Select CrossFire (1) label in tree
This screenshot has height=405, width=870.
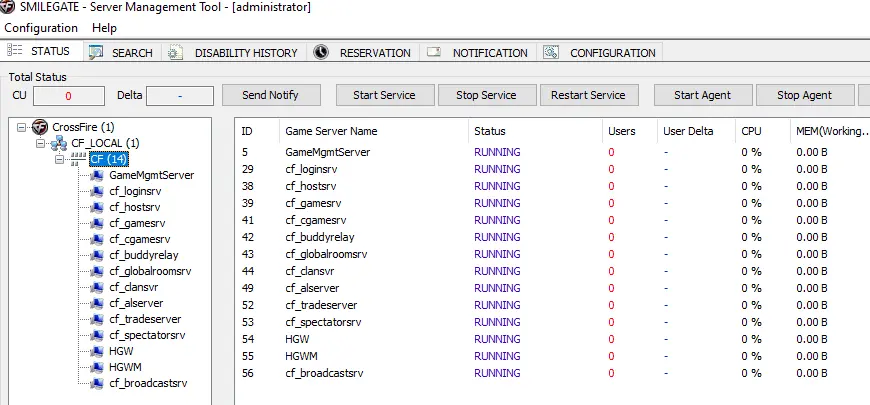pos(83,127)
